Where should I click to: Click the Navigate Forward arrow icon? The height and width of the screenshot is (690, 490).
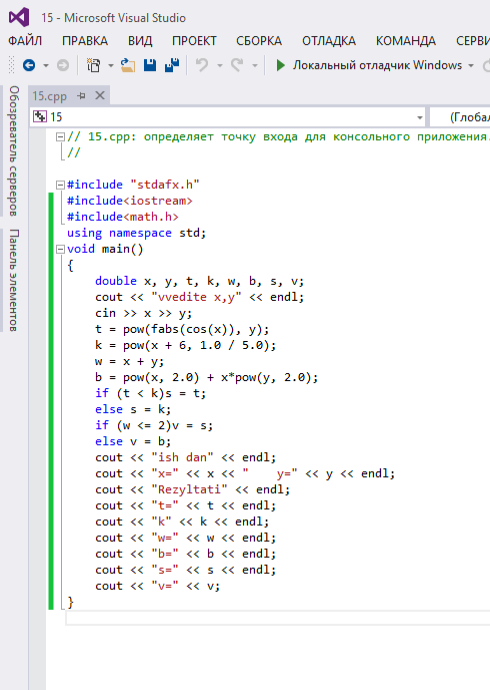tap(63, 65)
